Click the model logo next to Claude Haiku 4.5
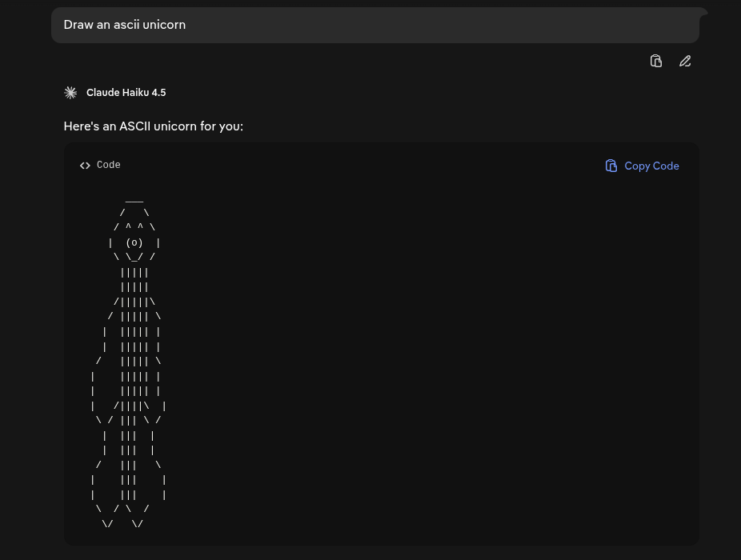Screen dimensions: 741x560 70,93
